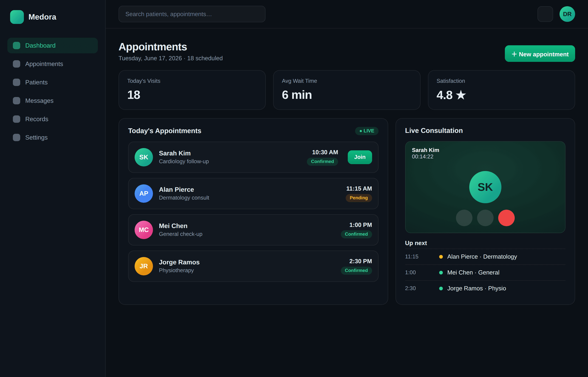
Task: Click Alan Pierce's AP avatar
Action: (x=144, y=194)
